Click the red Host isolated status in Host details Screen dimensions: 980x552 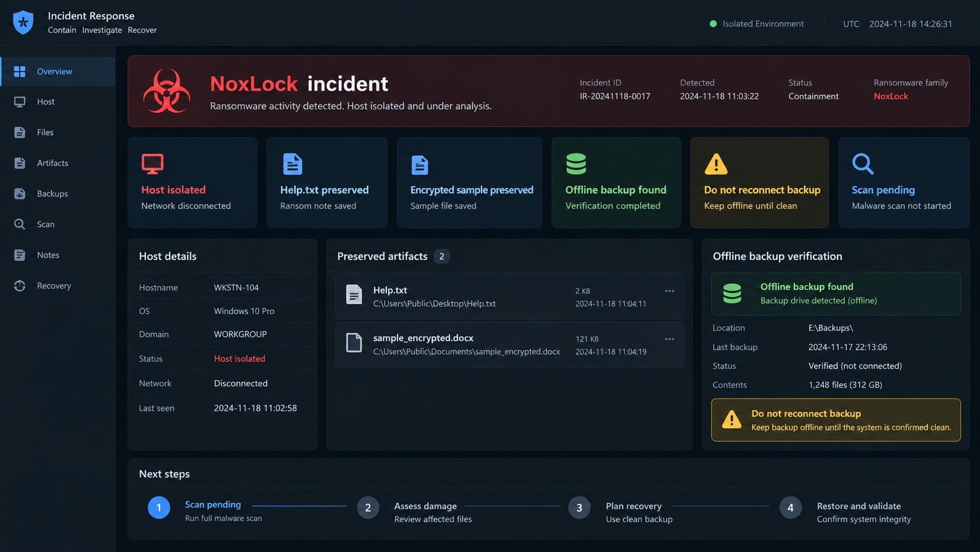click(239, 358)
